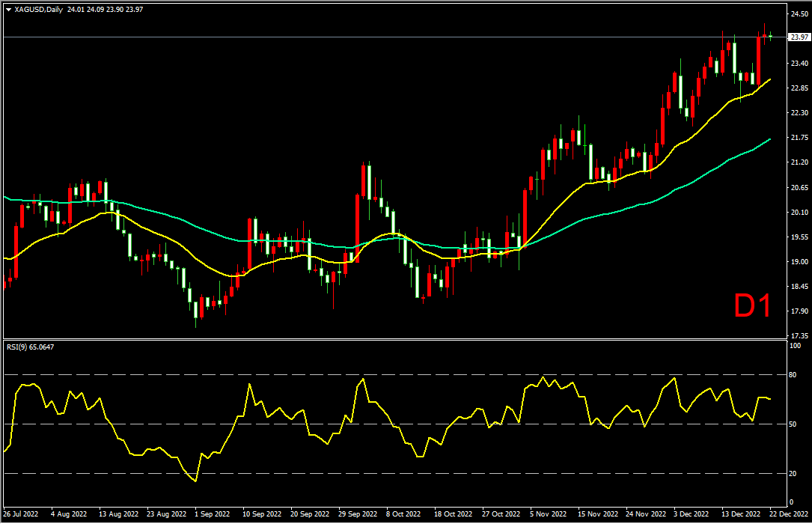Select the 17.35 price axis label
The height and width of the screenshot is (524, 812).
799,337
